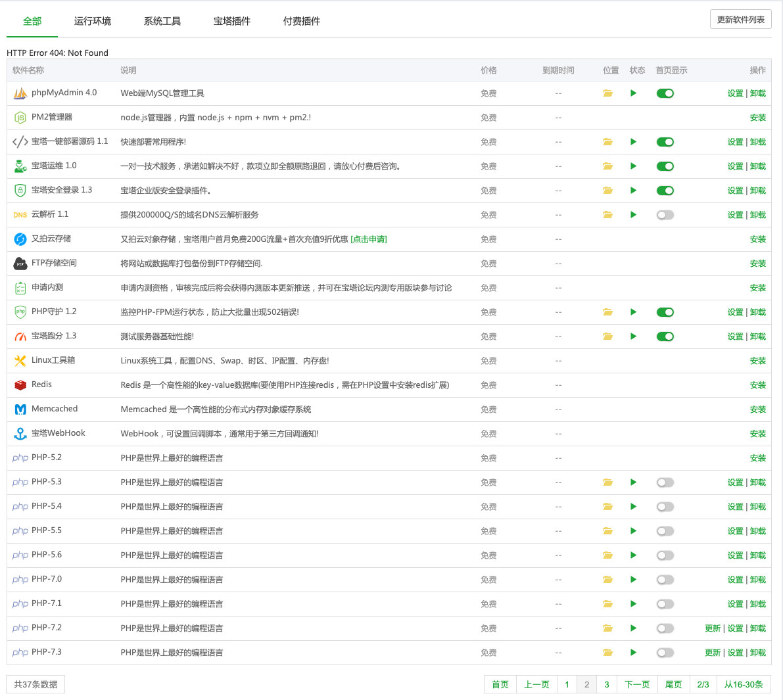Viewport: 783px width, 700px height.
Task: Open the phpMyAdmin install folder icon
Action: click(x=607, y=93)
